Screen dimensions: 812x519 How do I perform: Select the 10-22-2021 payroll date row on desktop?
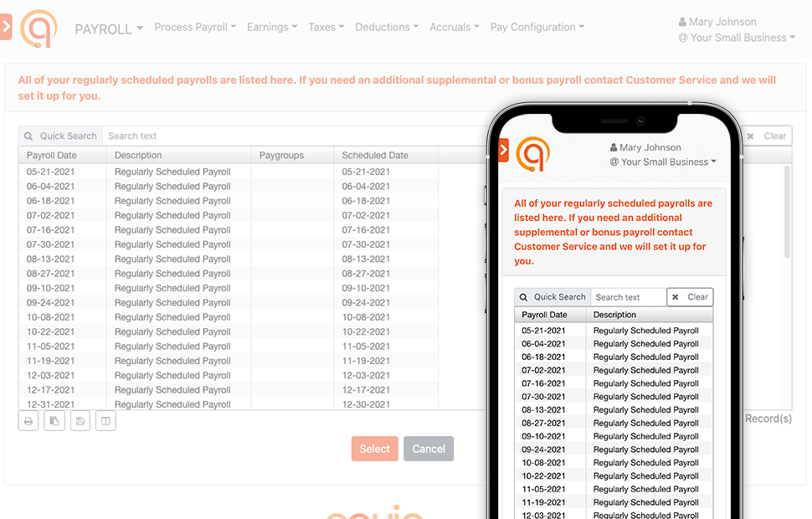tap(254, 331)
